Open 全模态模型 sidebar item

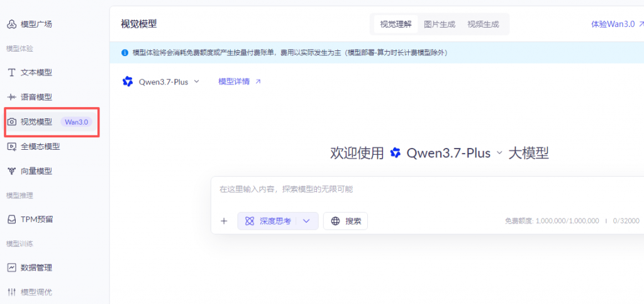tap(40, 146)
